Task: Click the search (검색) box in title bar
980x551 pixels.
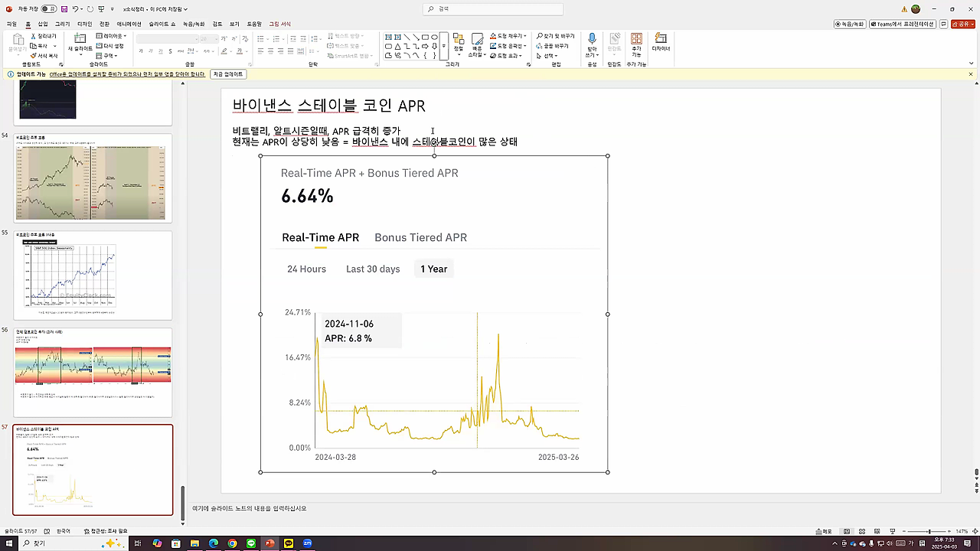Action: [492, 9]
